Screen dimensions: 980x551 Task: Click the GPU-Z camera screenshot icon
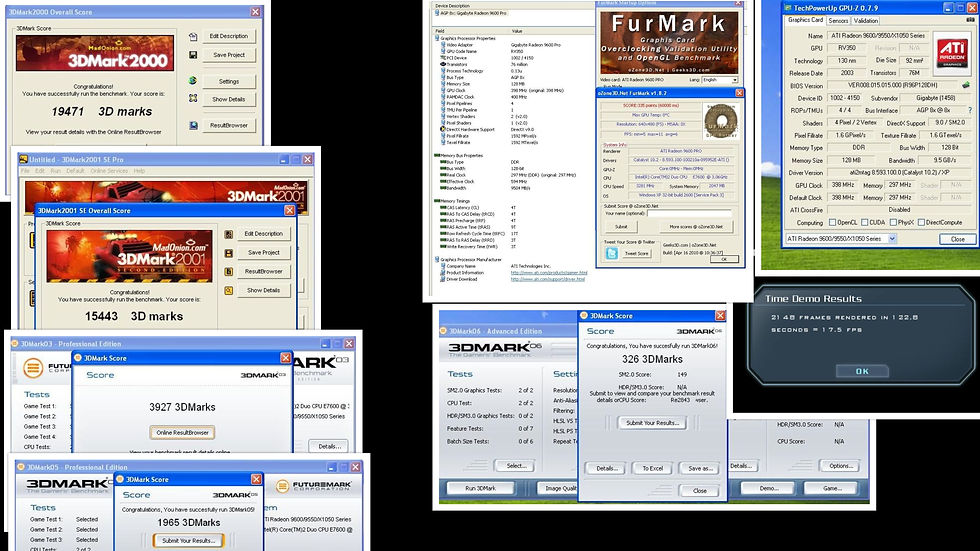(x=971, y=20)
